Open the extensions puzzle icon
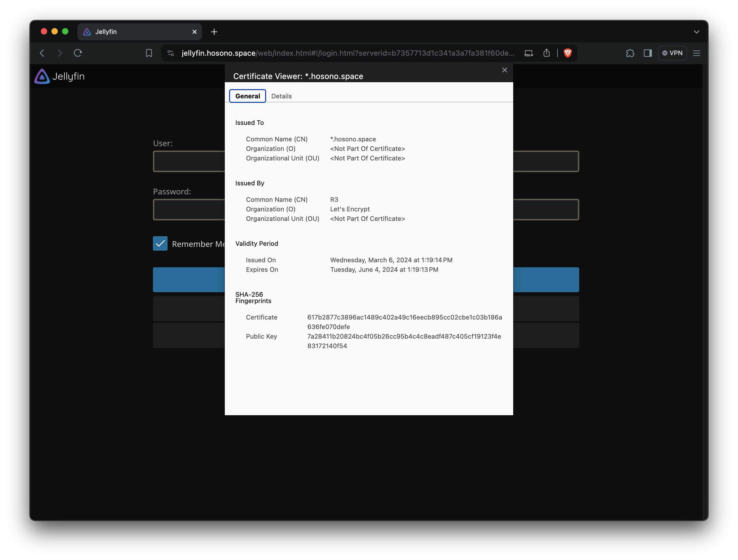The width and height of the screenshot is (738, 560). [630, 53]
